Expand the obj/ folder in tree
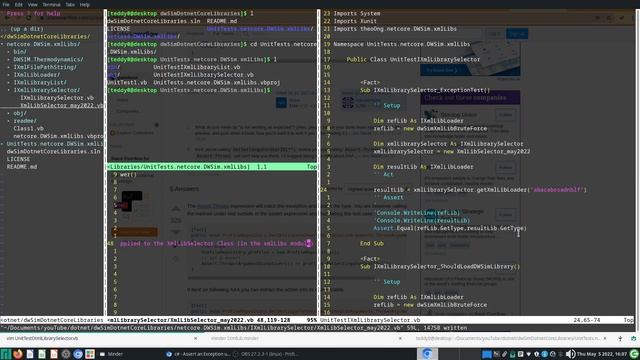This screenshot has width=640, height=360. [x=9, y=113]
